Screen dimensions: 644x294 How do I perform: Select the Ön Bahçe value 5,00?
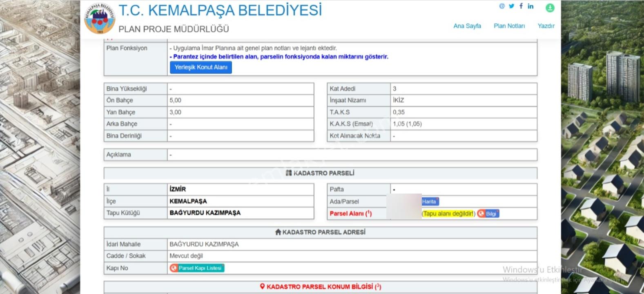coord(175,100)
